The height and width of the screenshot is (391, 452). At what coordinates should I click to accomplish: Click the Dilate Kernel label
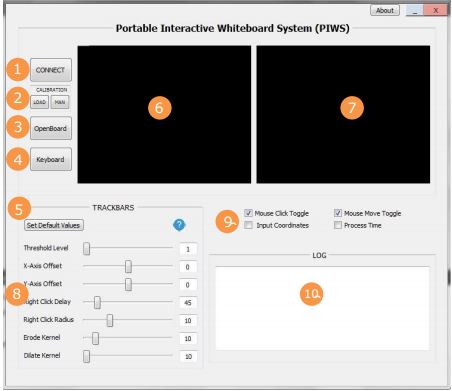coord(42,355)
